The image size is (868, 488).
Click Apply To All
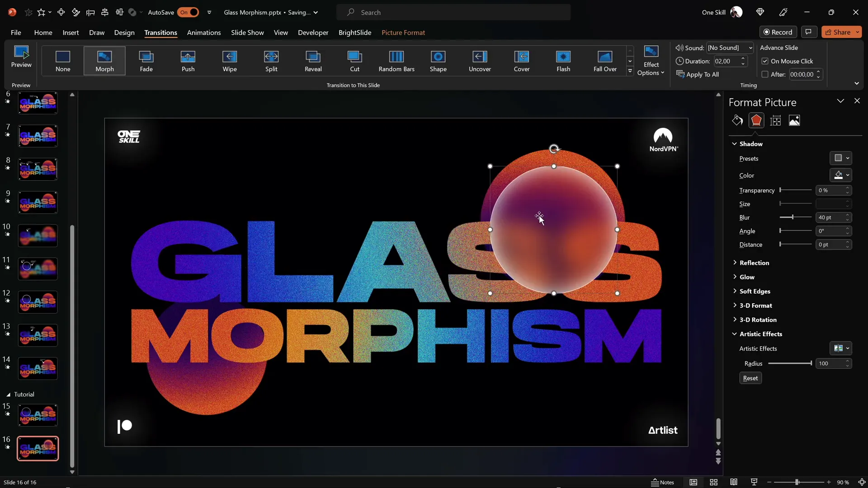698,75
